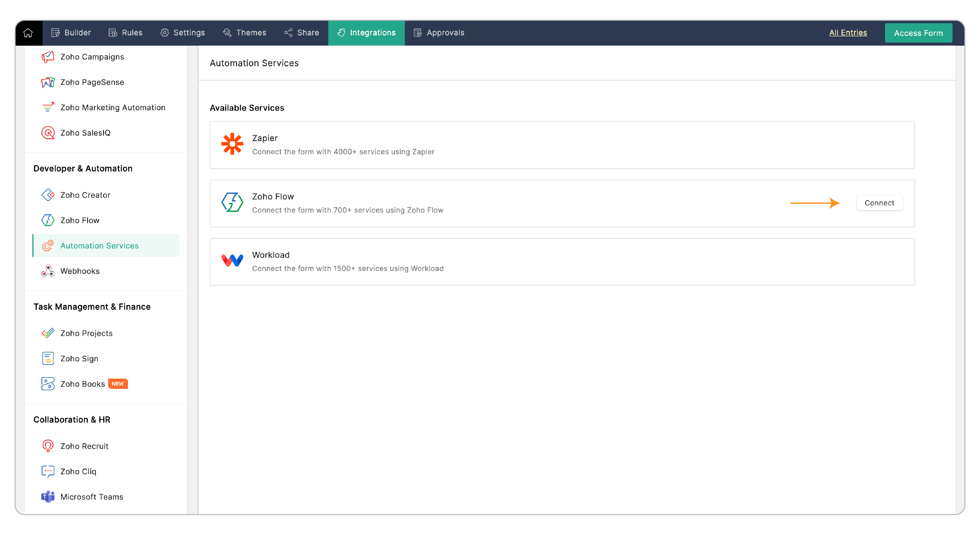Open the All Entries link
Screen dimensions: 980x535
click(848, 33)
